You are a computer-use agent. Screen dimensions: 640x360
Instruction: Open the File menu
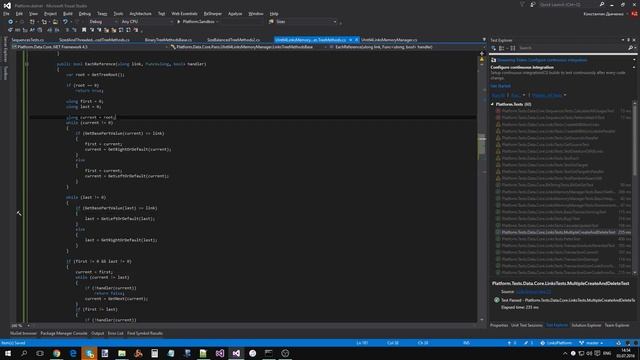(6, 13)
